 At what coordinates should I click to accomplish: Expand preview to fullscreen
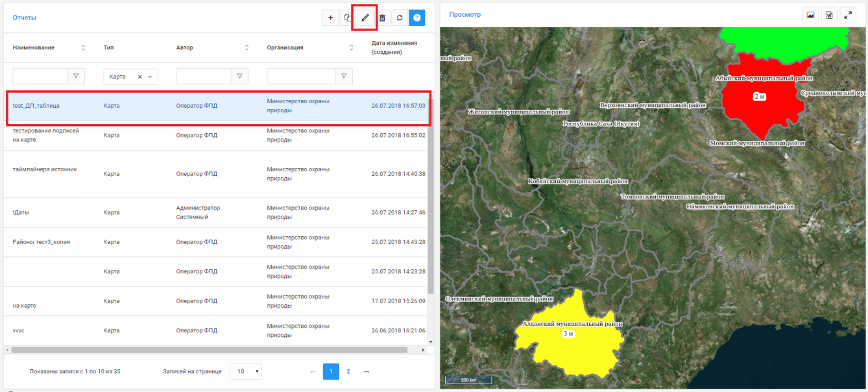tap(848, 15)
